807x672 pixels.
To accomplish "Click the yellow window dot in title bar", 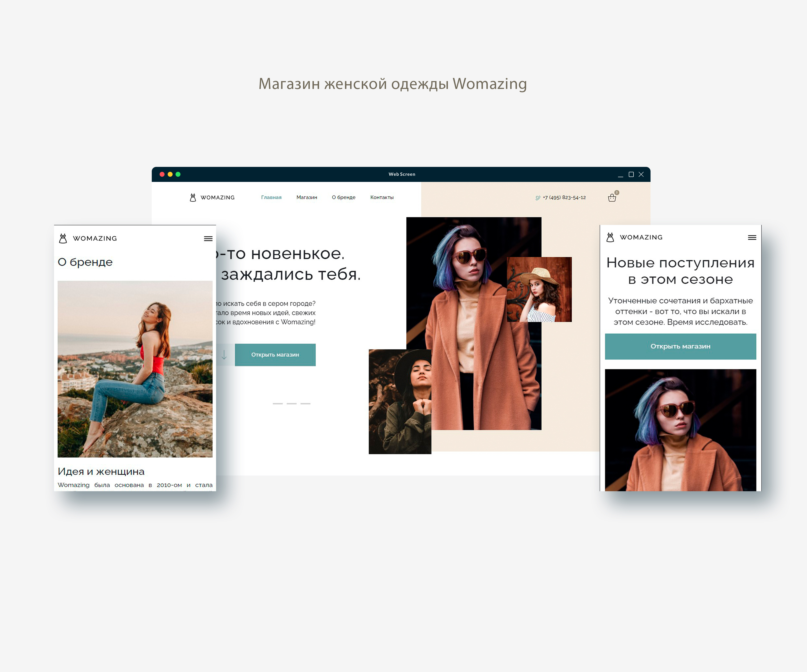I will pos(170,174).
